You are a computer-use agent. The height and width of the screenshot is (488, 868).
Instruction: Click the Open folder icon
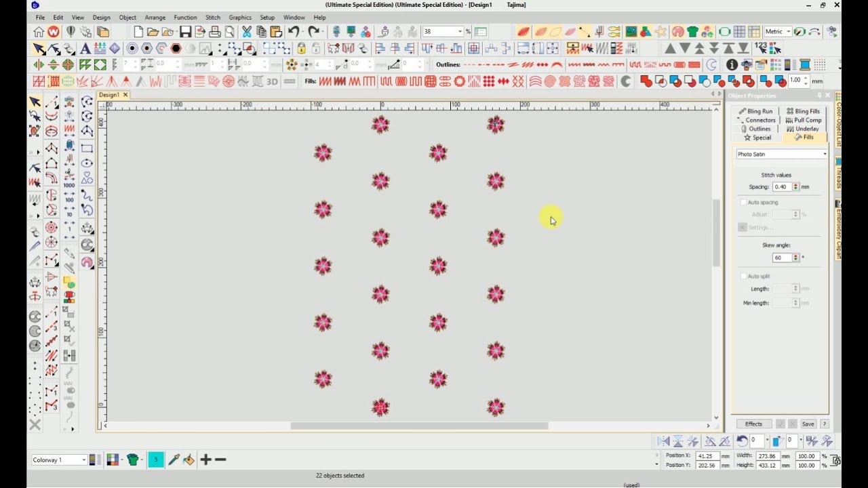point(153,32)
